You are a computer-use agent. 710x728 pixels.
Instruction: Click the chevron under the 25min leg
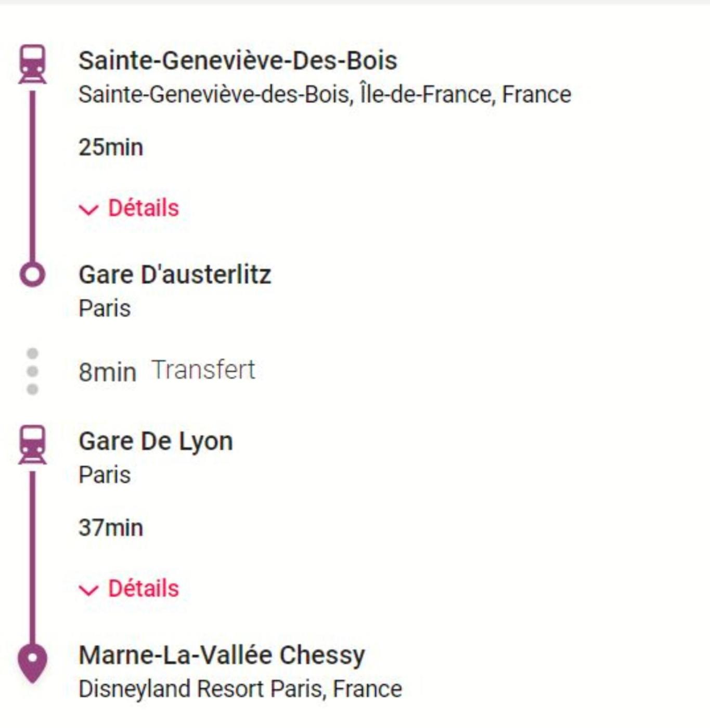[x=88, y=210]
